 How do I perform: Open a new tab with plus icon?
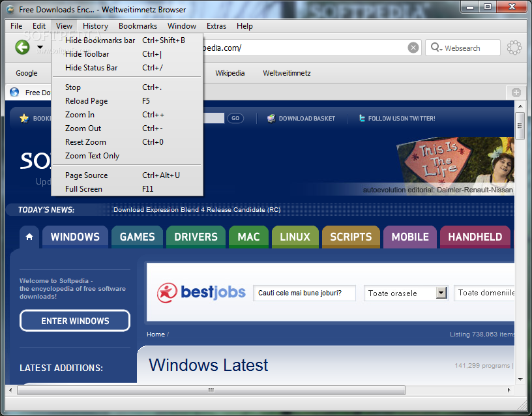tap(516, 93)
